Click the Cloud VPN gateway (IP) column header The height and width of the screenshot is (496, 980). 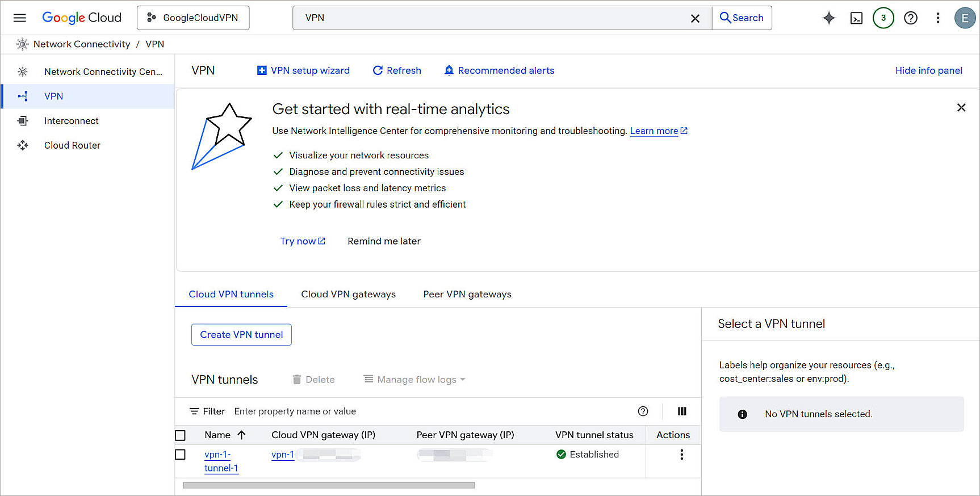pyautogui.click(x=323, y=435)
